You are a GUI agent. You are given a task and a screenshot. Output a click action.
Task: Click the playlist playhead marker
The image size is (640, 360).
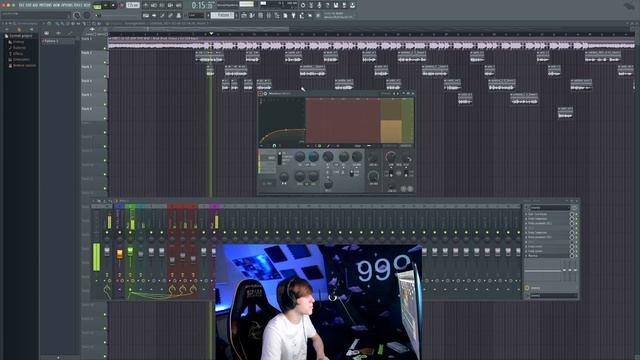click(x=211, y=33)
